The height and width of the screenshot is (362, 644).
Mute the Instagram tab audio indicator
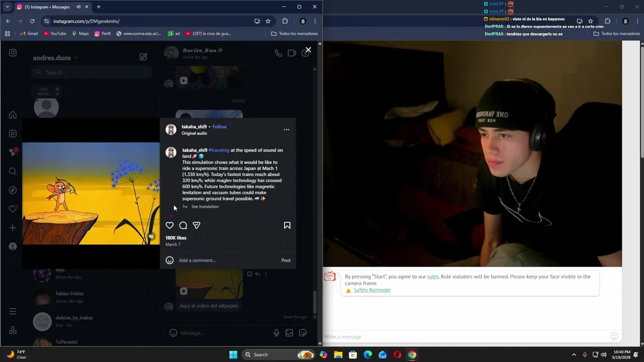pyautogui.click(x=78, y=7)
